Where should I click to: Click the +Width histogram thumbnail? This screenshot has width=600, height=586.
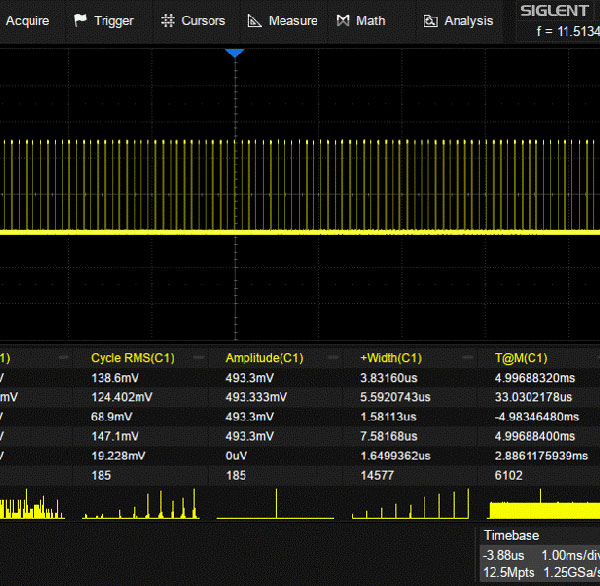tap(411, 504)
